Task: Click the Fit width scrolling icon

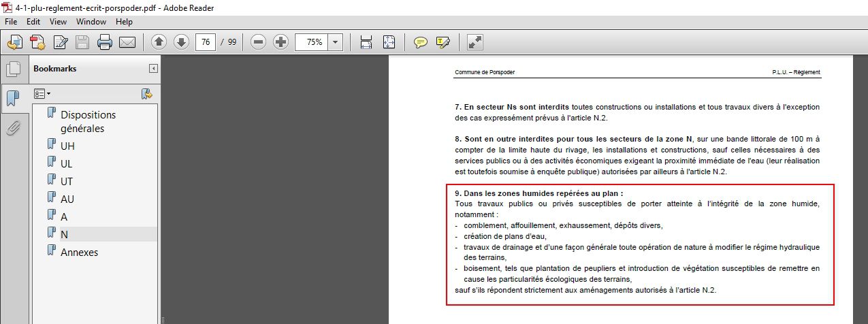Action: pos(366,42)
